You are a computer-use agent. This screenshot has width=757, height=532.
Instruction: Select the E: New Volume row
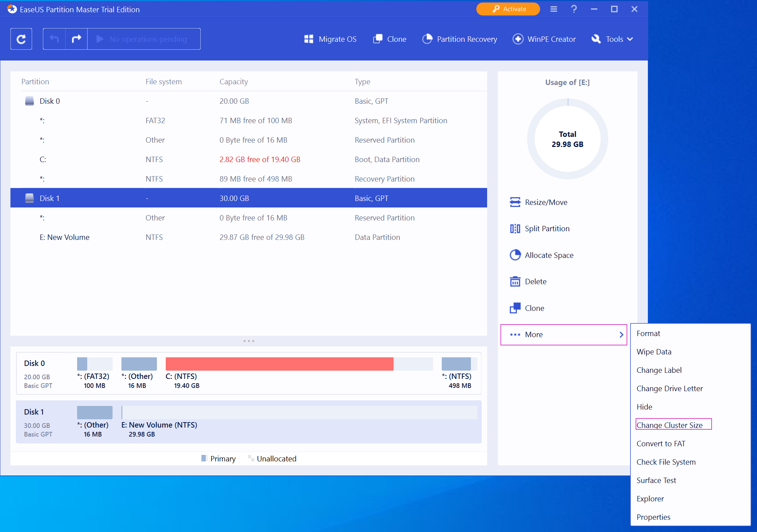pyautogui.click(x=249, y=237)
